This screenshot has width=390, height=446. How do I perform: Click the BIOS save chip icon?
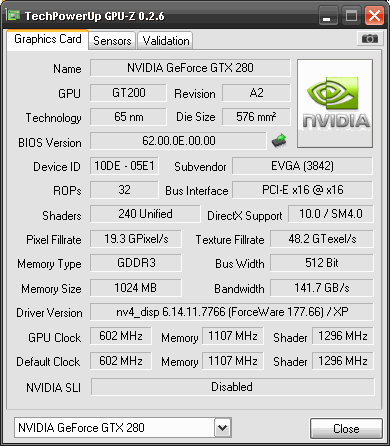point(279,141)
